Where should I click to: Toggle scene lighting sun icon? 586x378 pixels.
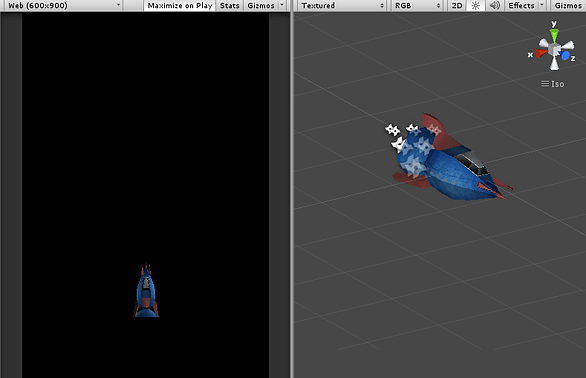tap(476, 5)
